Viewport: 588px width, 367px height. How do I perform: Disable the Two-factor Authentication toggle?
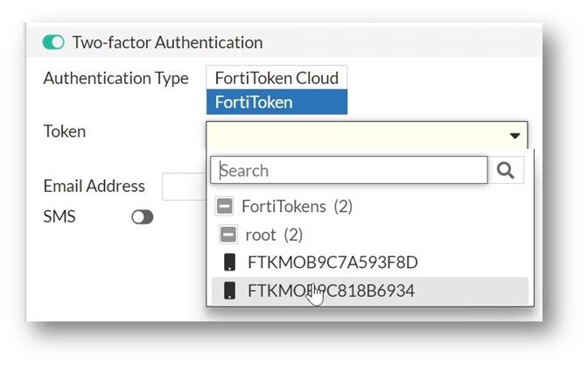point(53,42)
